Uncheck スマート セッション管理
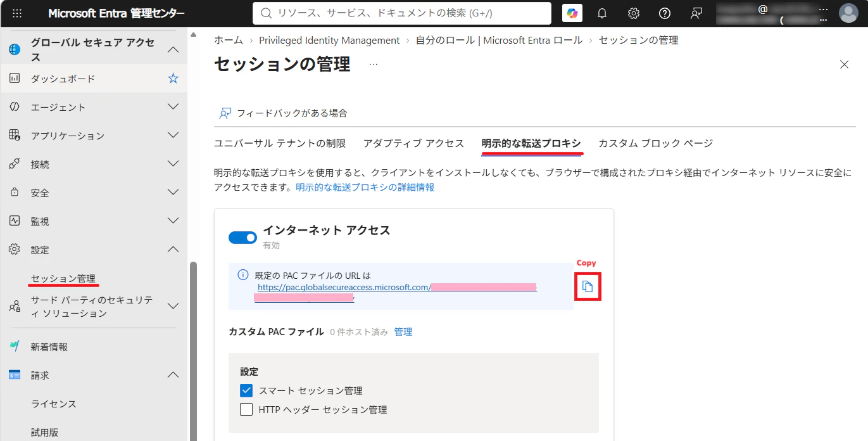The height and width of the screenshot is (441, 868). pyautogui.click(x=246, y=390)
